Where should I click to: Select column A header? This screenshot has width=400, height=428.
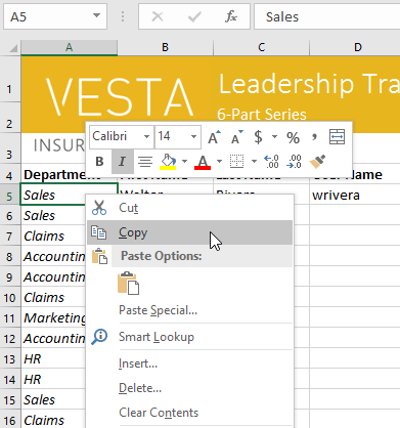tap(69, 47)
